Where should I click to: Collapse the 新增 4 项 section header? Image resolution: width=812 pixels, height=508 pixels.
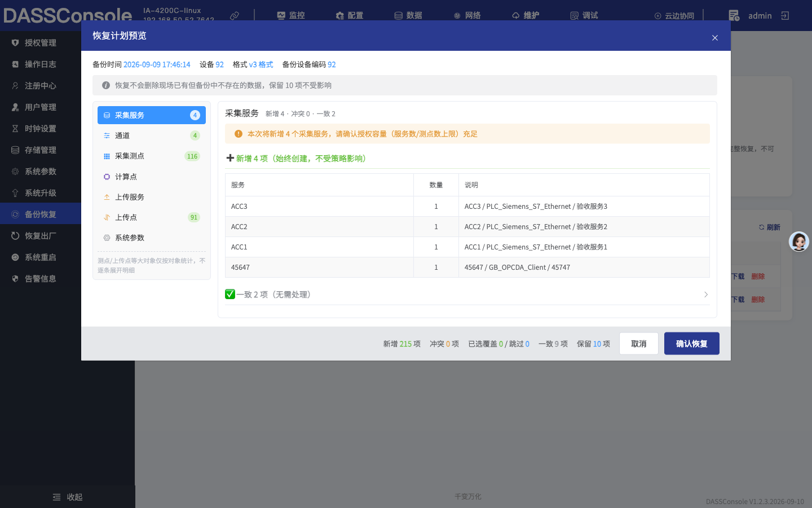pos(467,159)
